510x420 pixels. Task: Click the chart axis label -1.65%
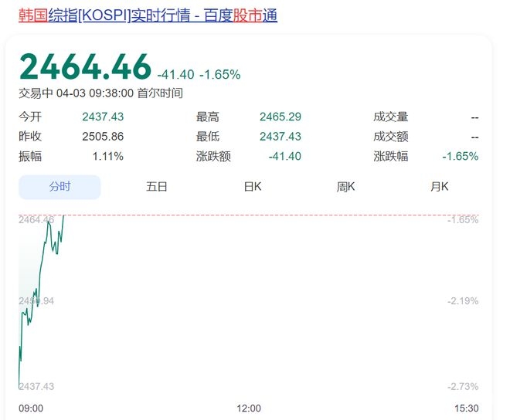[463, 220]
